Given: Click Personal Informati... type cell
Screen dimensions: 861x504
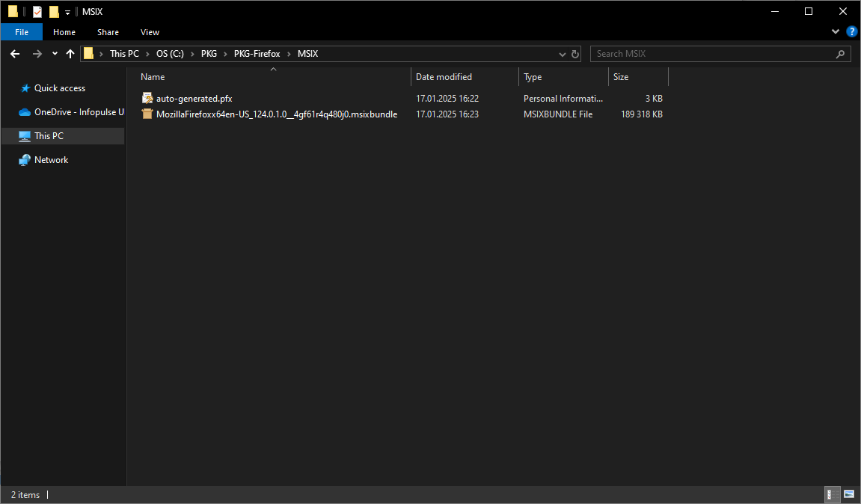Looking at the screenshot, I should coord(563,99).
